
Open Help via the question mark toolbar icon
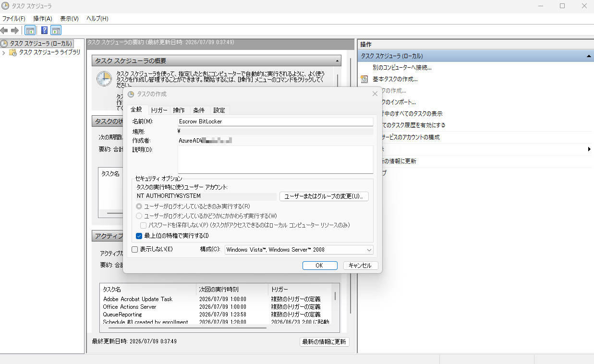click(44, 30)
